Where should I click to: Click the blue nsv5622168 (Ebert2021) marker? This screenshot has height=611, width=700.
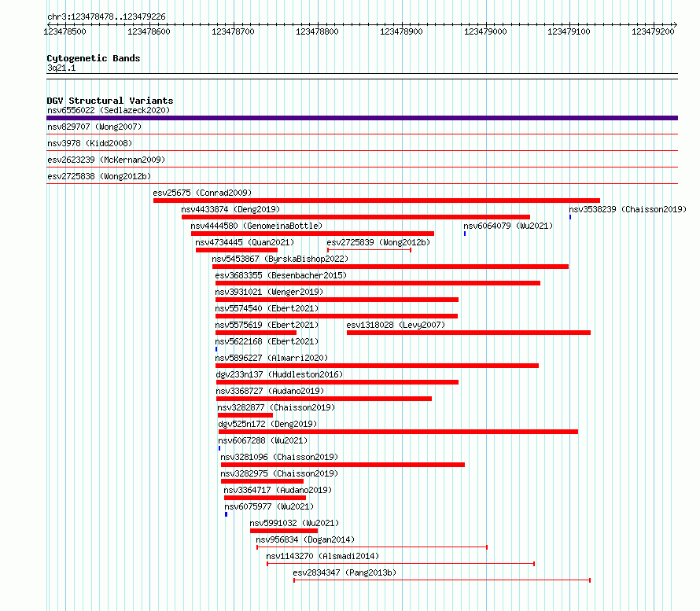pos(216,349)
